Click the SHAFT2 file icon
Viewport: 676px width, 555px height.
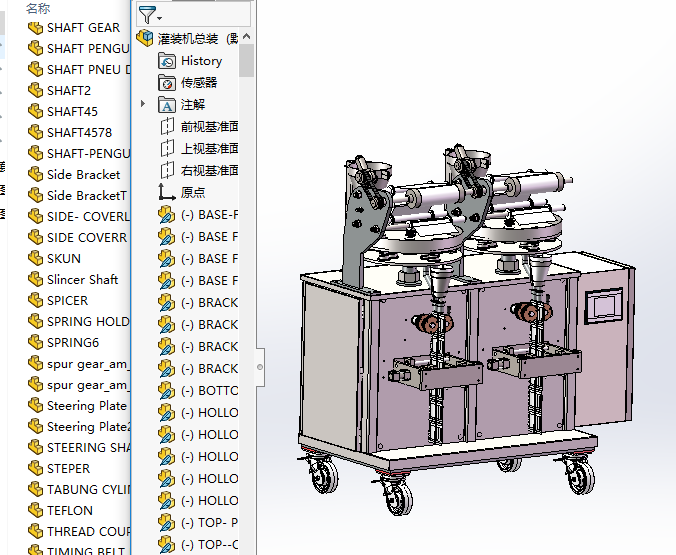(35, 91)
